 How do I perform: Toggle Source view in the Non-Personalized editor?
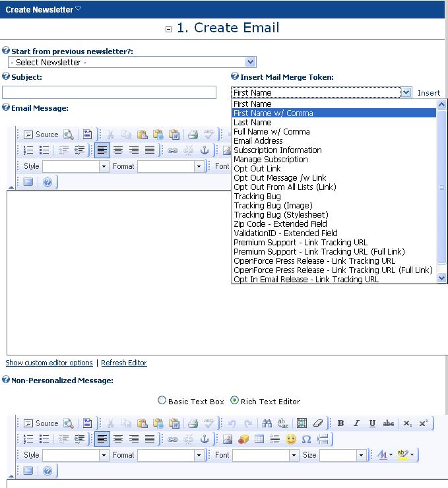(x=41, y=423)
